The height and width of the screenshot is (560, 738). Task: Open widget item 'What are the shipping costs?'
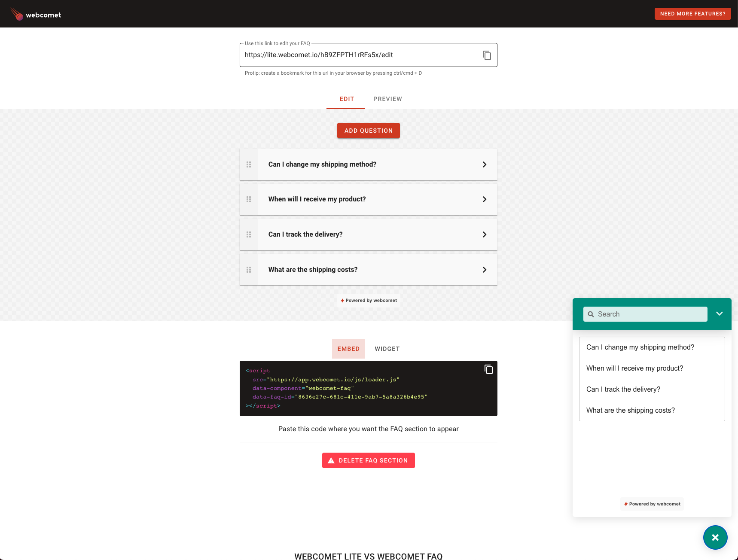click(652, 411)
